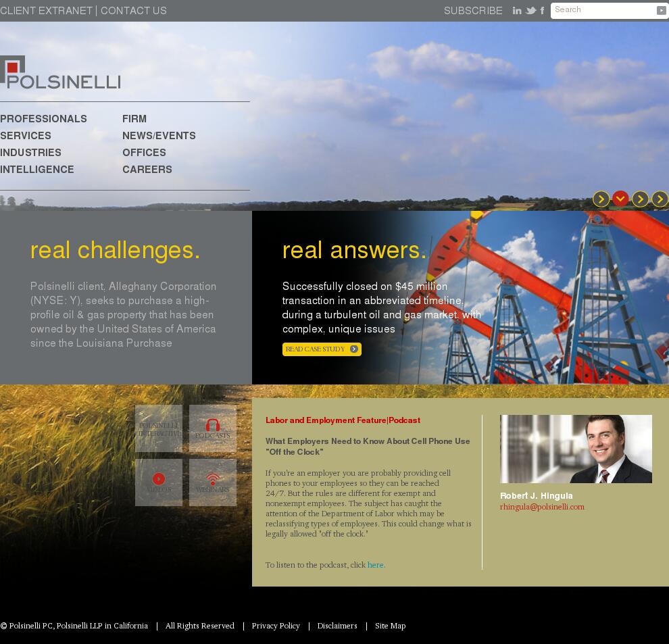The image size is (669, 644).
Task: Open the Careers menu
Action: pos(147,170)
